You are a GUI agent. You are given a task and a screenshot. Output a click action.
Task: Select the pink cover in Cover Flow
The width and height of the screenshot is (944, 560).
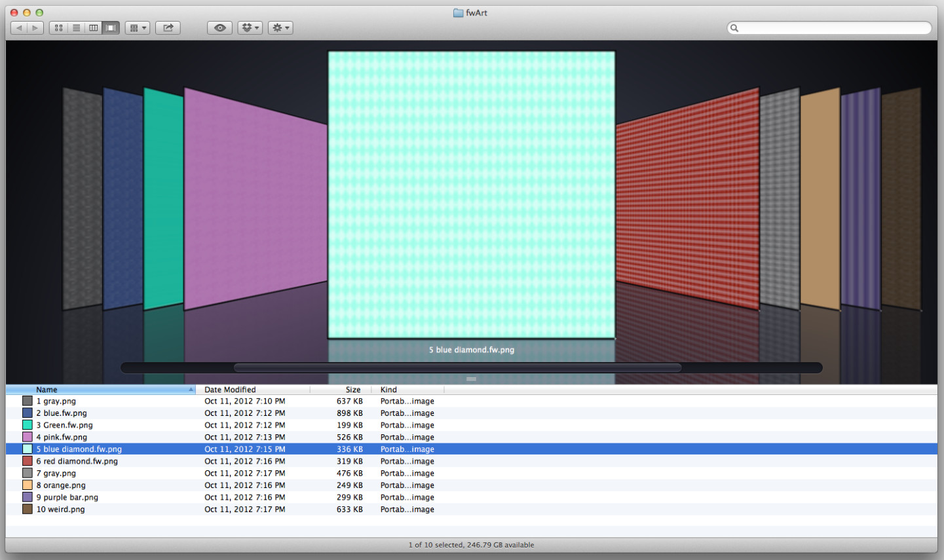(255, 199)
